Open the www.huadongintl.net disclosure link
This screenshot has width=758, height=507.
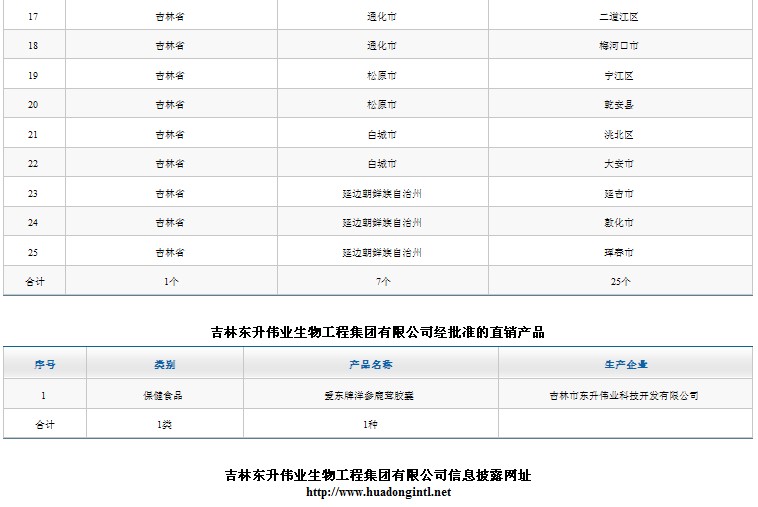coord(378,492)
